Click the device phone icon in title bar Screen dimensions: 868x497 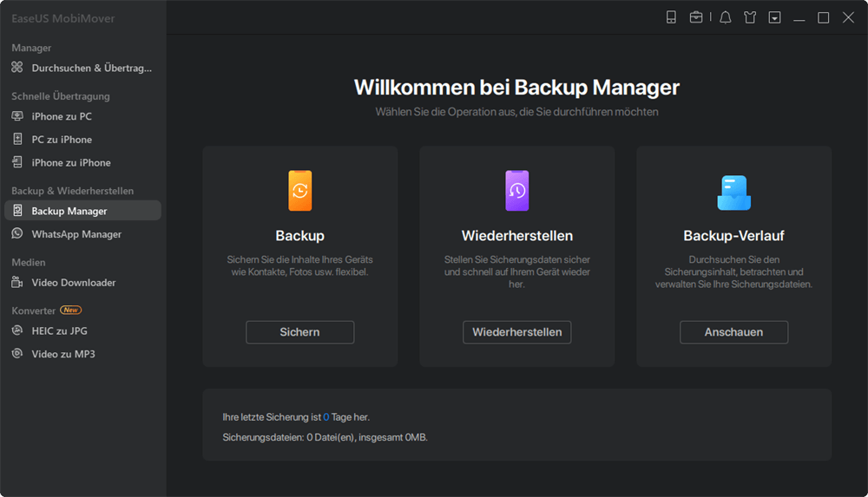click(671, 17)
